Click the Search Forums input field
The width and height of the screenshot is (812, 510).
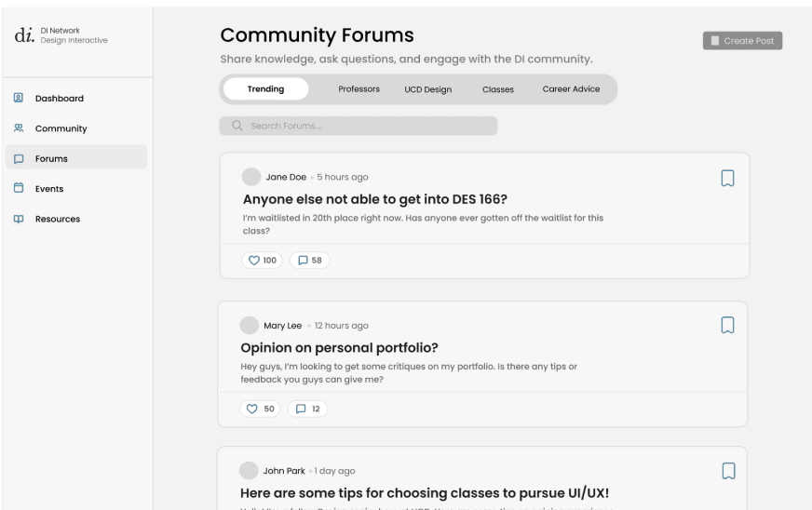tap(359, 126)
